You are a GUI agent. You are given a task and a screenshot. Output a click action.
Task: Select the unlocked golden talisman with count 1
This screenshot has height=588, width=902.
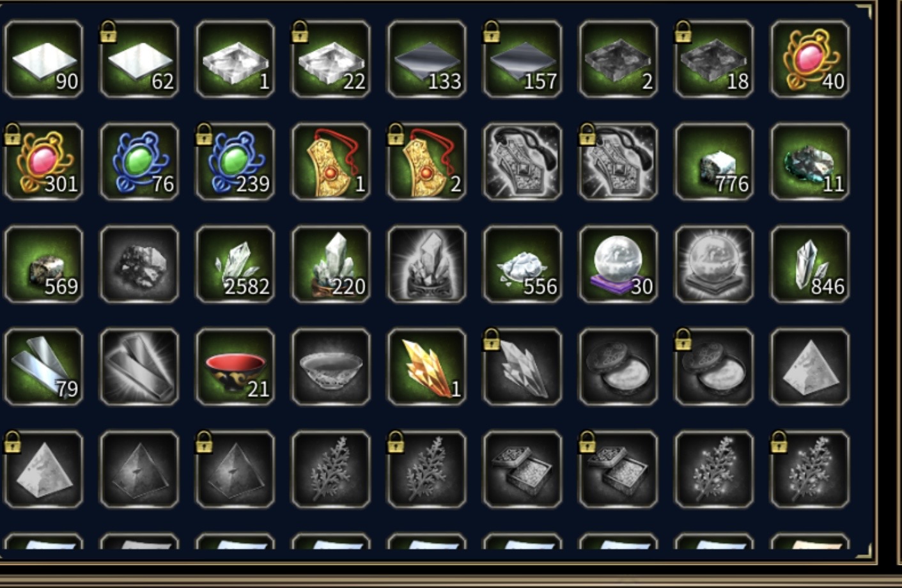[330, 162]
